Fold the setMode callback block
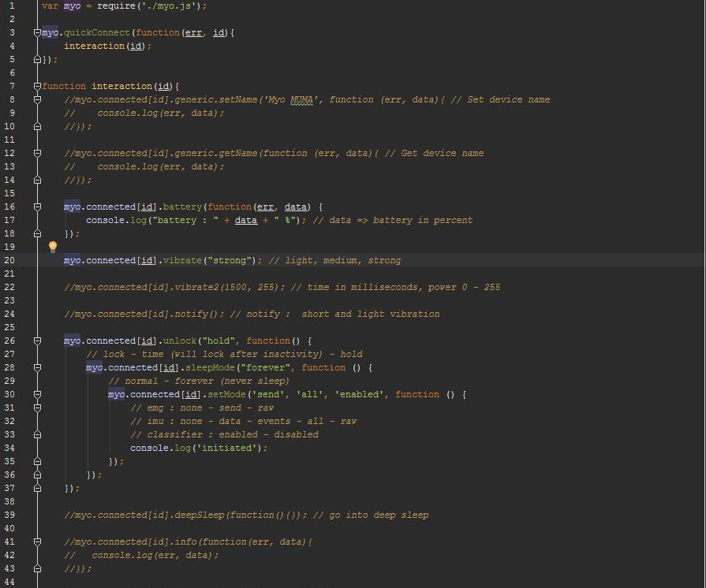 click(37, 394)
